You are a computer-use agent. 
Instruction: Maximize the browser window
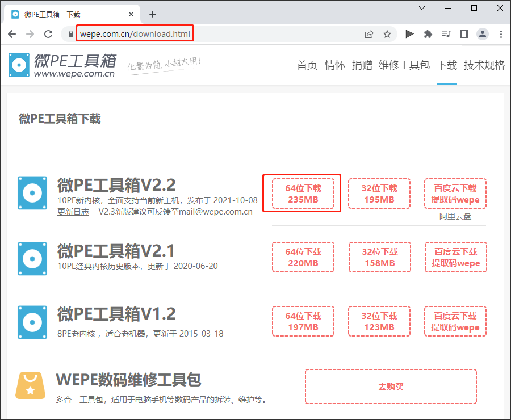(474, 8)
